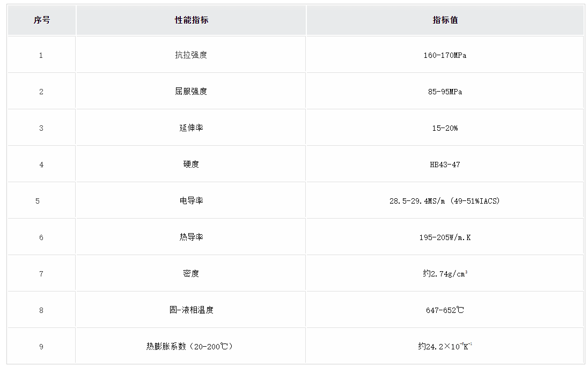Screen dimensions: 588x366
Task: Select the 固-液相温度 cell
Action: point(191,310)
